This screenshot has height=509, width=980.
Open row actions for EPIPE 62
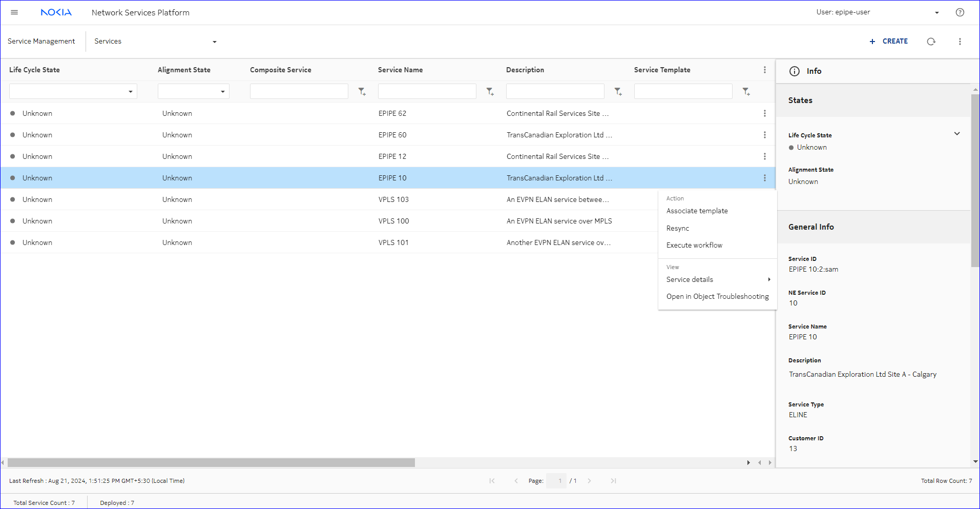pos(764,113)
